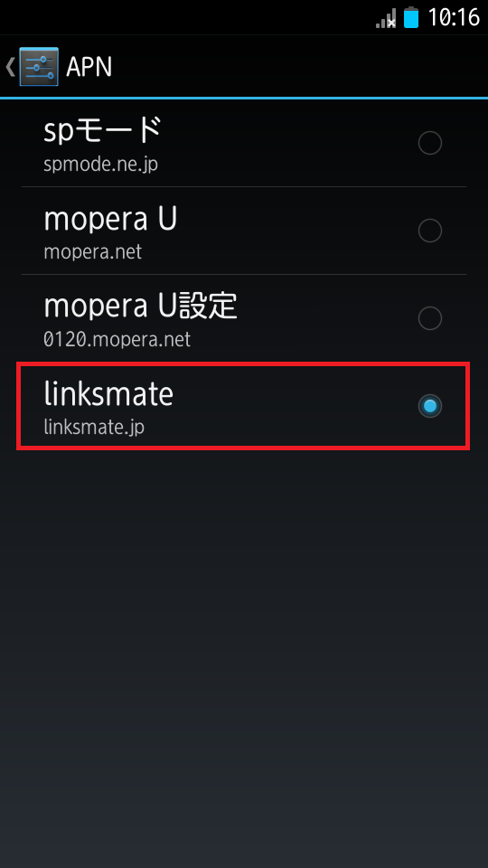Go back using the left chevron arrow

(x=10, y=66)
